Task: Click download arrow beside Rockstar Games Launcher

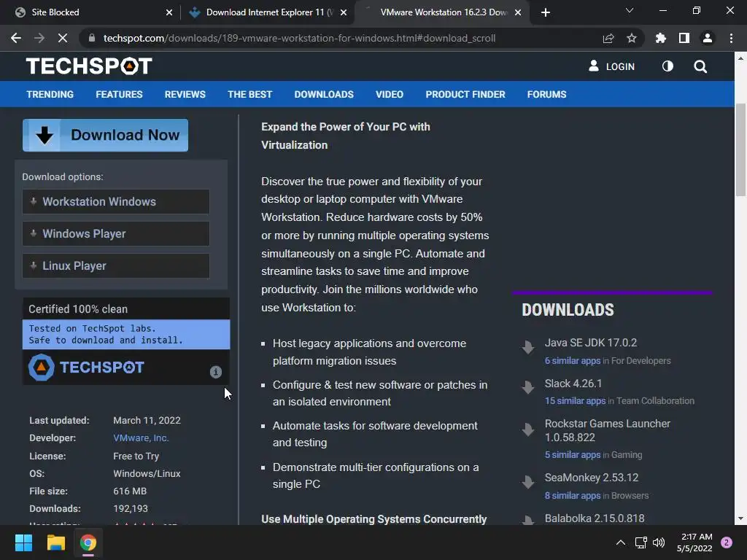Action: pos(528,429)
